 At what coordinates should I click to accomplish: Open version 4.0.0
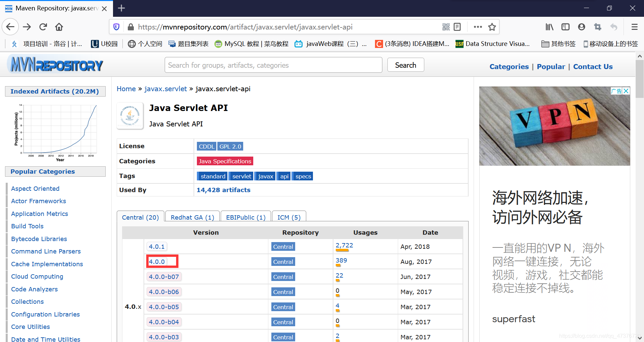coord(157,262)
